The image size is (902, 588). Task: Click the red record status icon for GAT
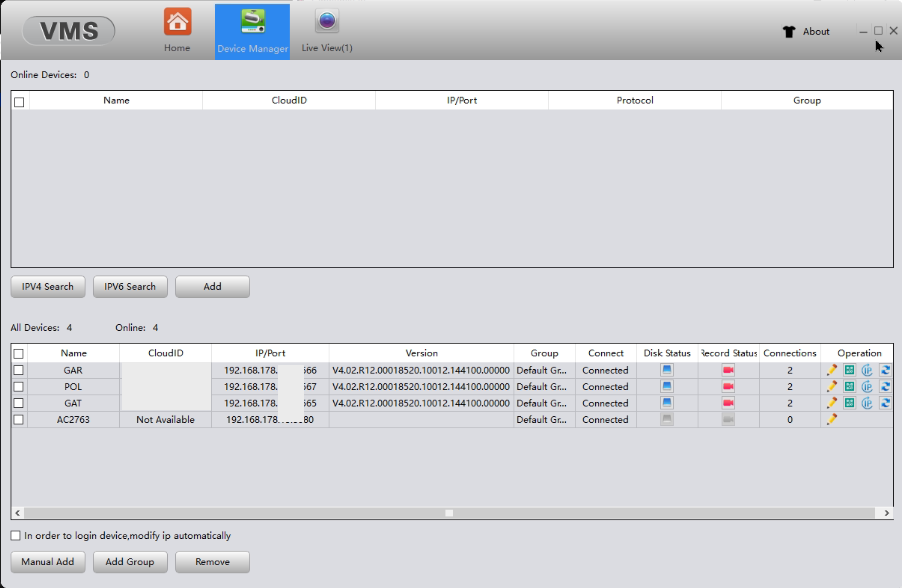pyautogui.click(x=728, y=403)
